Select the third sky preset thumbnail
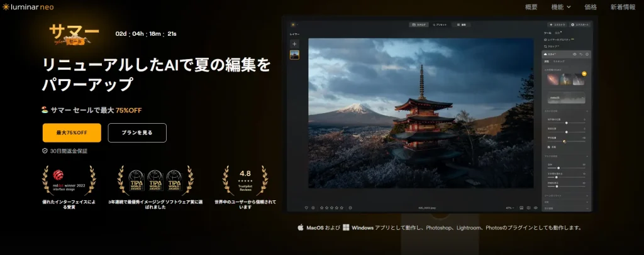 click(579, 79)
